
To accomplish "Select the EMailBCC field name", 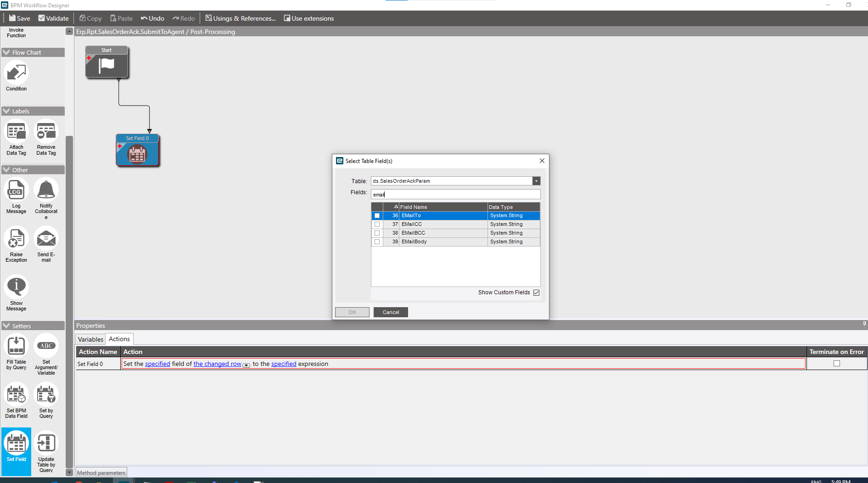I will (x=413, y=233).
